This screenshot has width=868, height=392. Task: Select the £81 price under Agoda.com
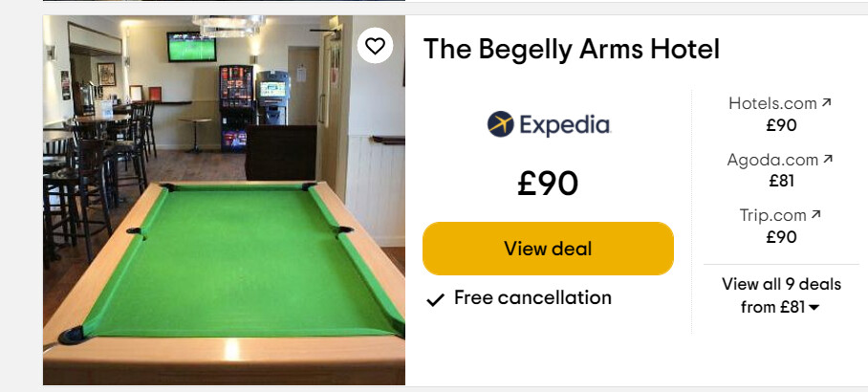coord(781,181)
